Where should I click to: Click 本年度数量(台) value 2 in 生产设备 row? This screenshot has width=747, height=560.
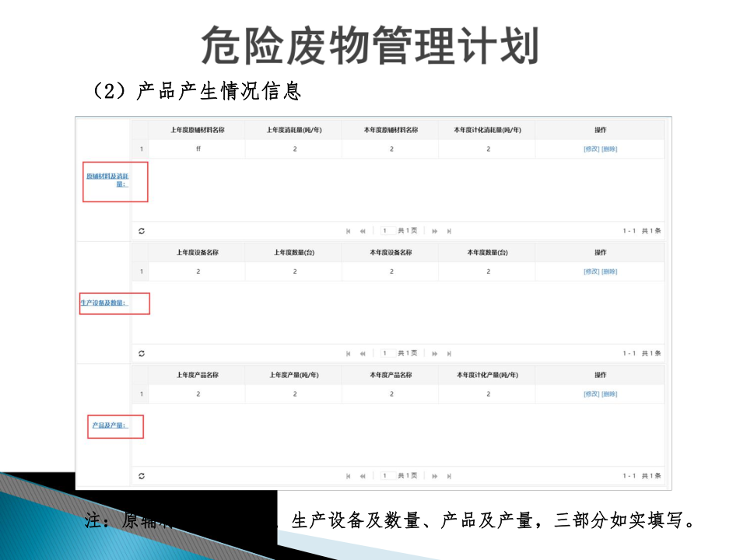pos(489,271)
